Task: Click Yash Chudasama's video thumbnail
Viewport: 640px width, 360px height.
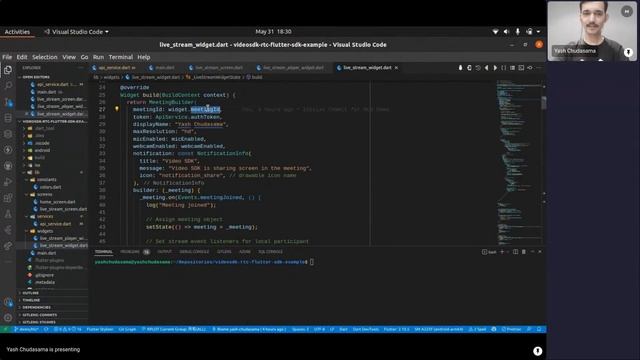Action: (x=592, y=31)
